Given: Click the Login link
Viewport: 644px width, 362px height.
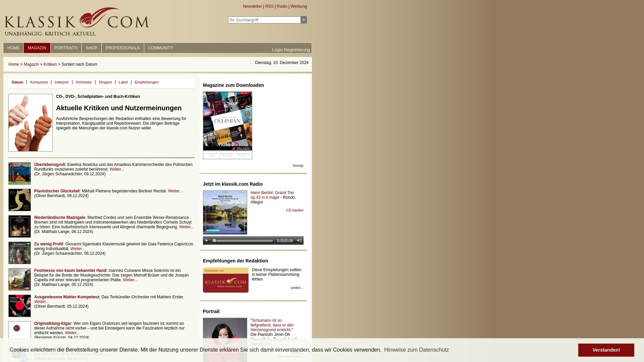Looking at the screenshot, I should coord(277,50).
